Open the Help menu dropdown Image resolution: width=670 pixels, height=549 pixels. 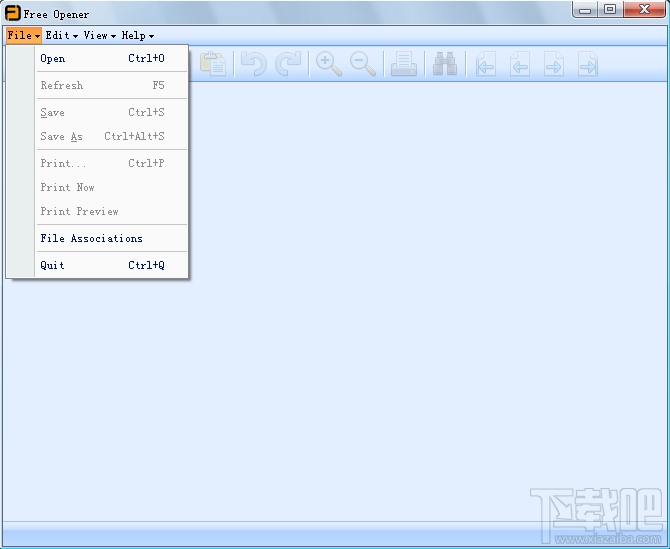pyautogui.click(x=138, y=35)
